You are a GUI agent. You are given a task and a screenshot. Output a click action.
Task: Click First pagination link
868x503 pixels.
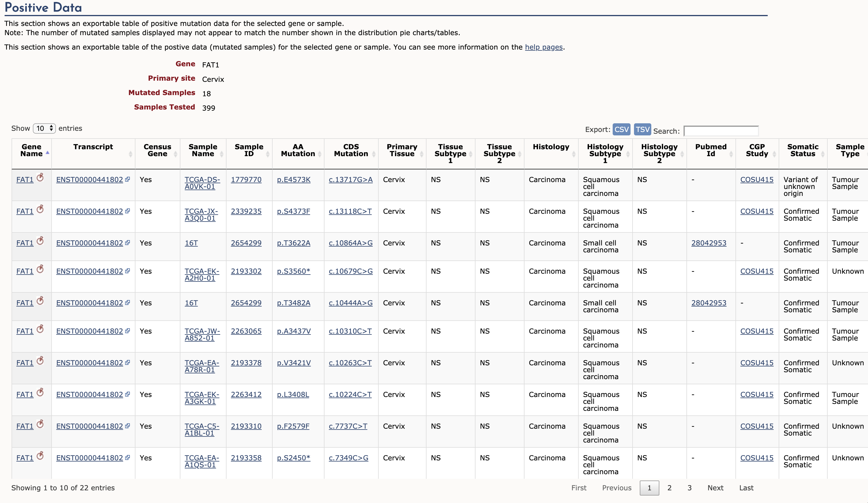point(579,488)
